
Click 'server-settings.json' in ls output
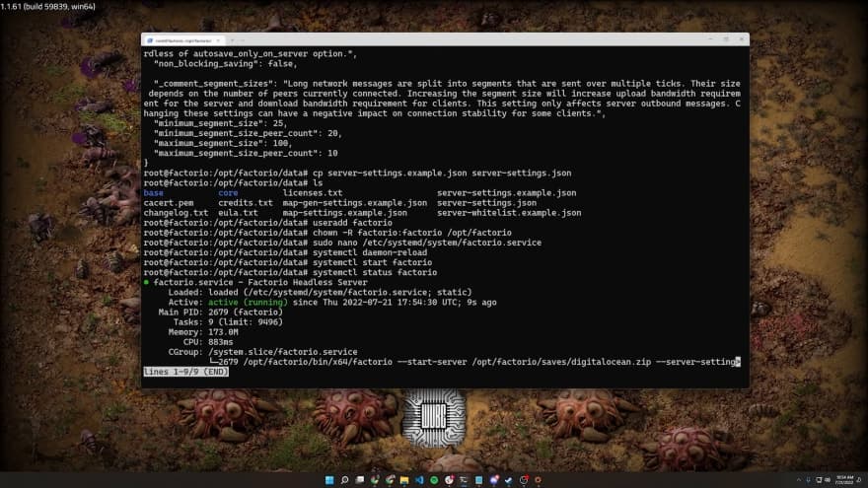(x=486, y=203)
